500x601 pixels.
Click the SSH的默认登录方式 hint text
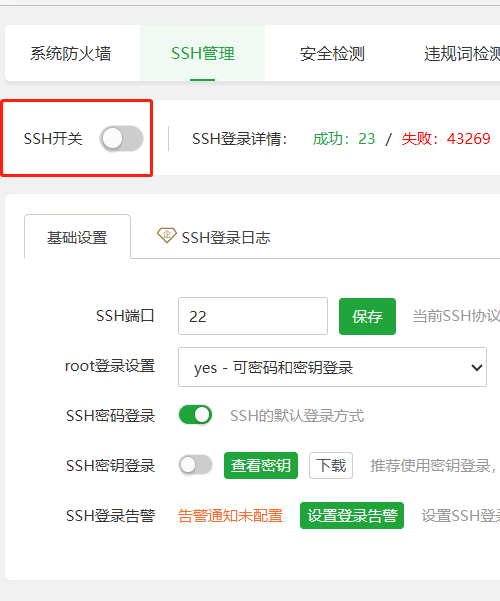[x=297, y=416]
